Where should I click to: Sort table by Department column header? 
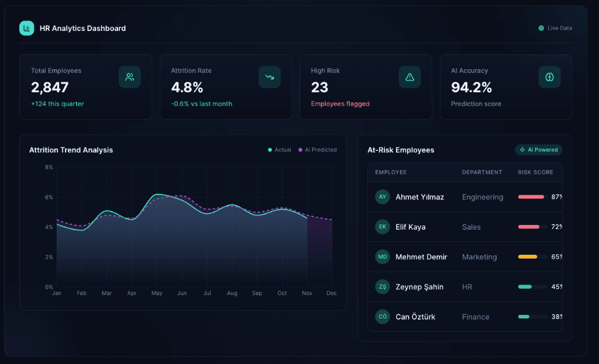pos(482,172)
